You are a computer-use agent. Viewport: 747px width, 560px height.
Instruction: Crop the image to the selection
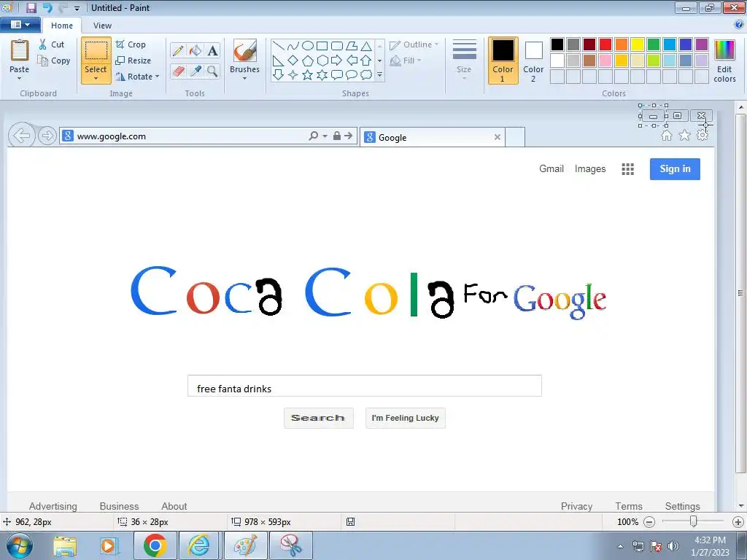131,44
